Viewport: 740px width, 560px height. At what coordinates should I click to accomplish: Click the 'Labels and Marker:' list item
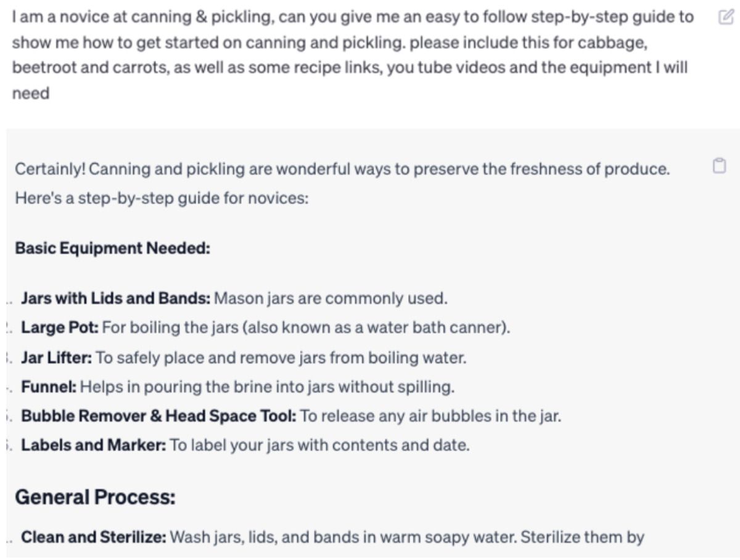[245, 445]
